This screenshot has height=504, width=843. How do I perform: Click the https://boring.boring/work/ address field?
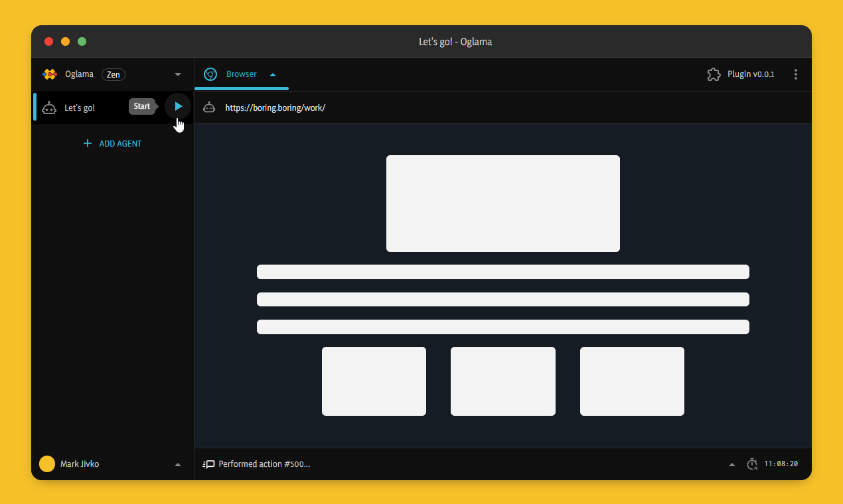coord(275,107)
